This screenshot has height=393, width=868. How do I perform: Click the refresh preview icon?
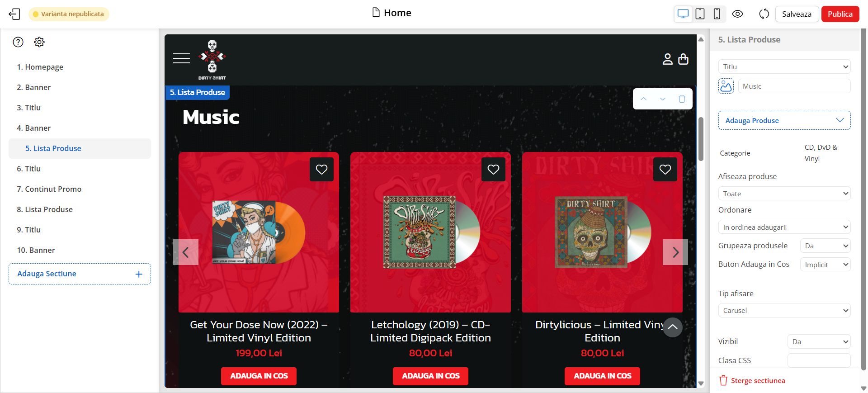764,14
